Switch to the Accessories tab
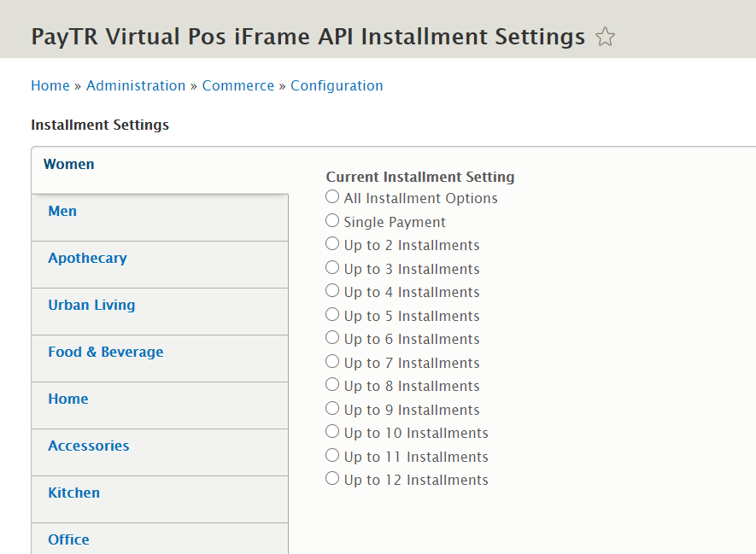756x554 pixels. click(89, 446)
